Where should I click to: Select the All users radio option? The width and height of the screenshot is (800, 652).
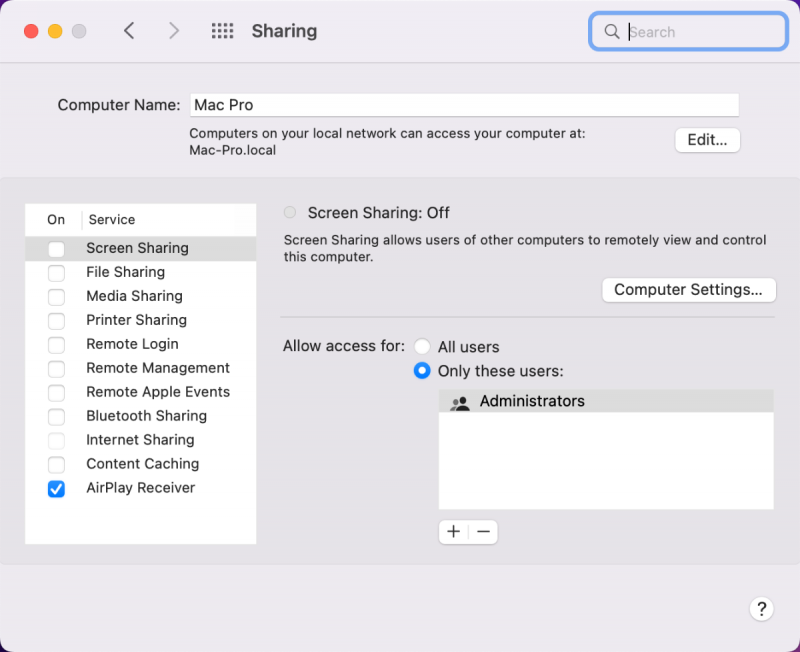coord(423,347)
